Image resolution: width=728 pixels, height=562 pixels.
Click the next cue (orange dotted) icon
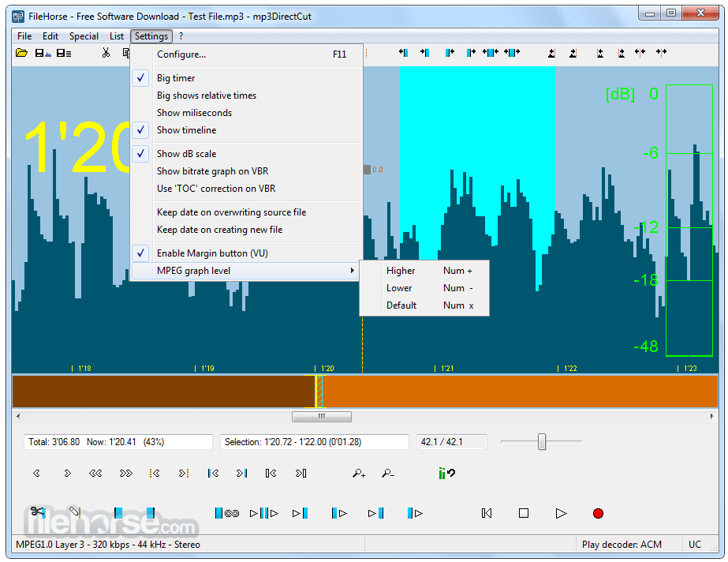[x=184, y=474]
